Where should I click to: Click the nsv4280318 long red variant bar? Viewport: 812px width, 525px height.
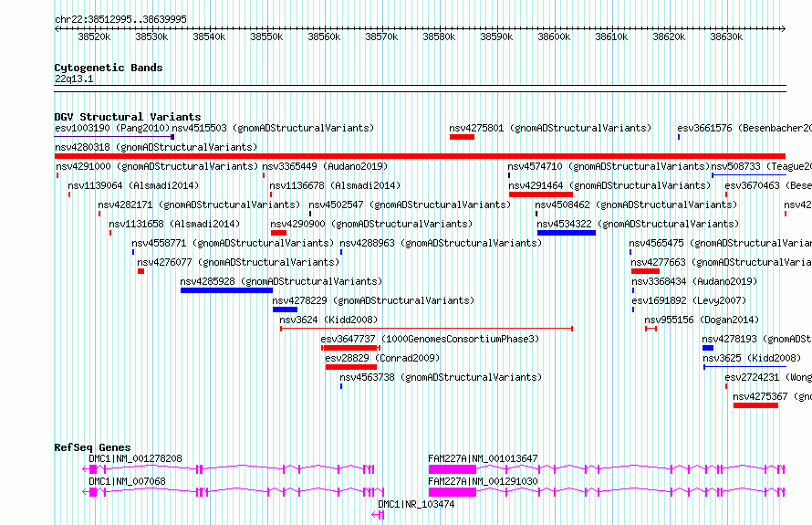point(420,156)
